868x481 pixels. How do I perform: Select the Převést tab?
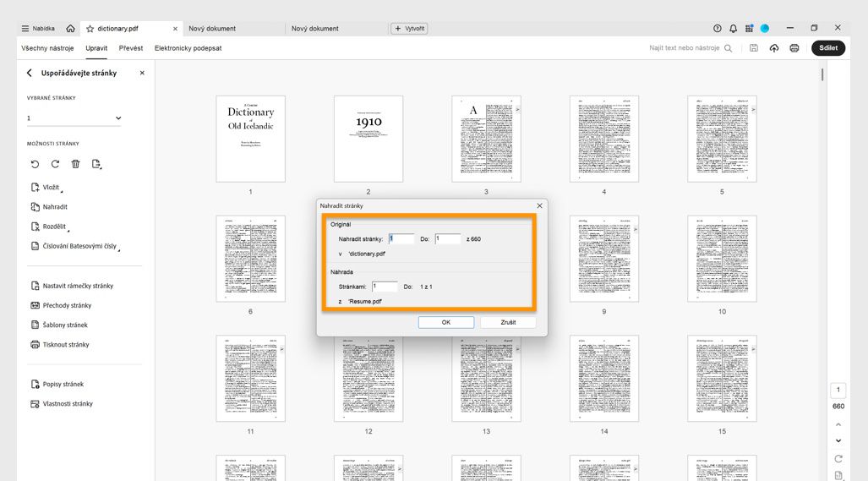tap(131, 48)
